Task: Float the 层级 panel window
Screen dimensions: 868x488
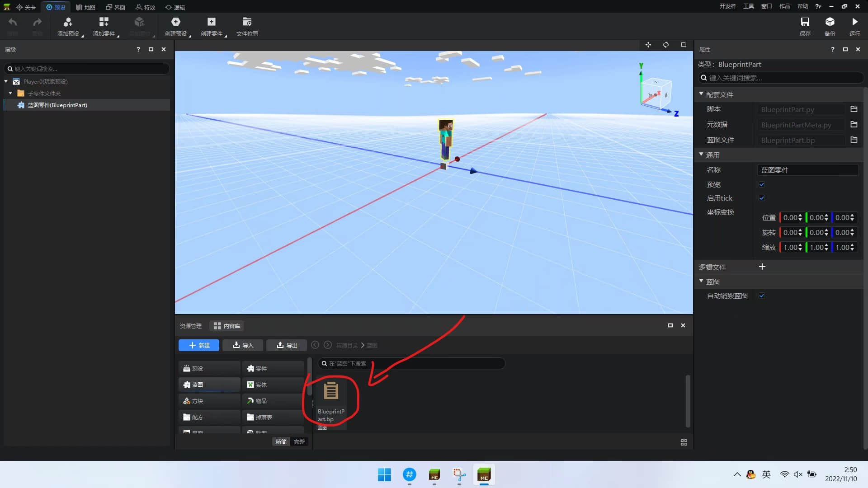Action: pos(151,49)
